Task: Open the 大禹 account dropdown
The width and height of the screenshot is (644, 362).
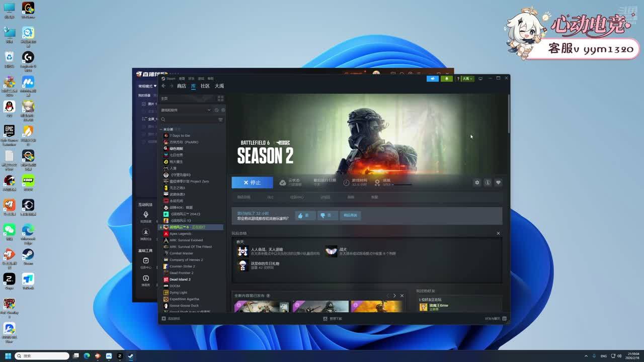Action: 467,78
